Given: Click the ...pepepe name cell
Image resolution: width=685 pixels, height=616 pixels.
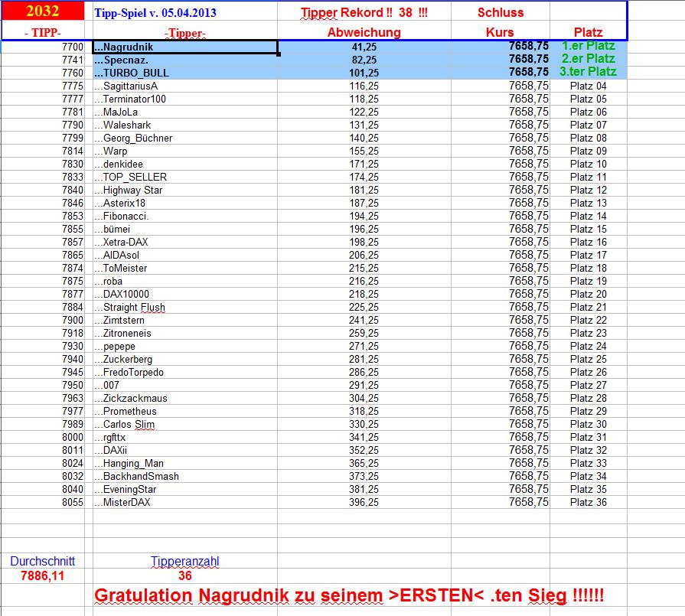Looking at the screenshot, I should [x=185, y=347].
